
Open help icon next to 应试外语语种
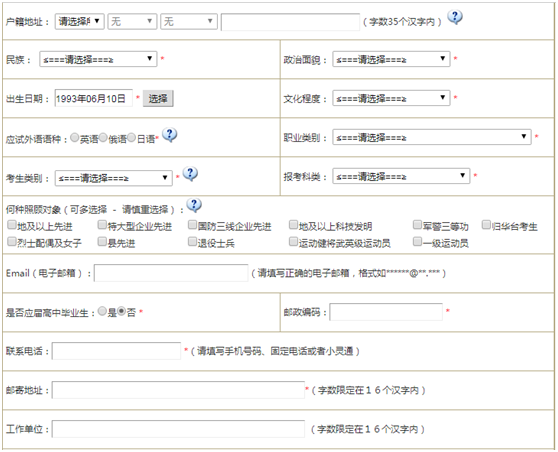click(x=170, y=135)
